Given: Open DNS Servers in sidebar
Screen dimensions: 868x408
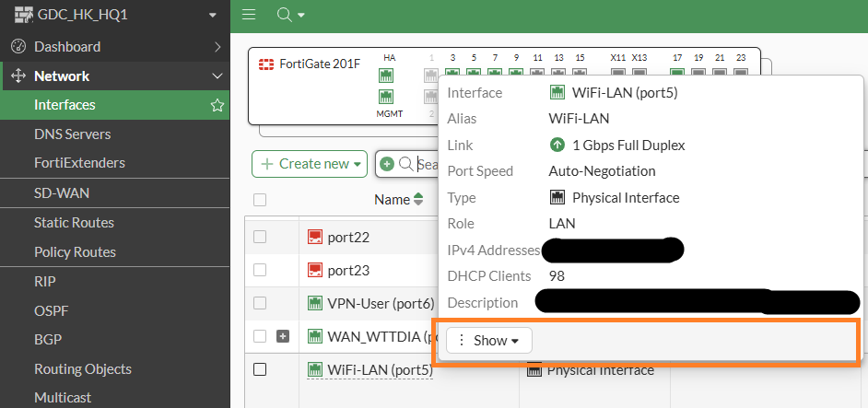Looking at the screenshot, I should pos(73,134).
